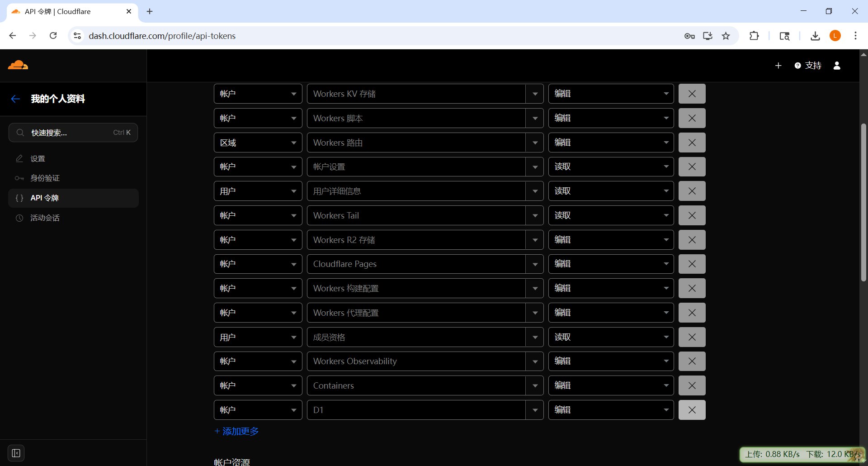Click the Cloudflare logo icon
The height and width of the screenshot is (466, 868).
pyautogui.click(x=18, y=65)
